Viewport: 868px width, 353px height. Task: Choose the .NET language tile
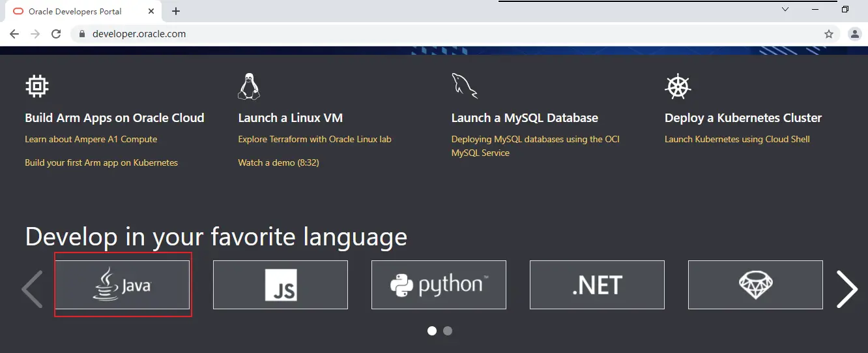597,284
